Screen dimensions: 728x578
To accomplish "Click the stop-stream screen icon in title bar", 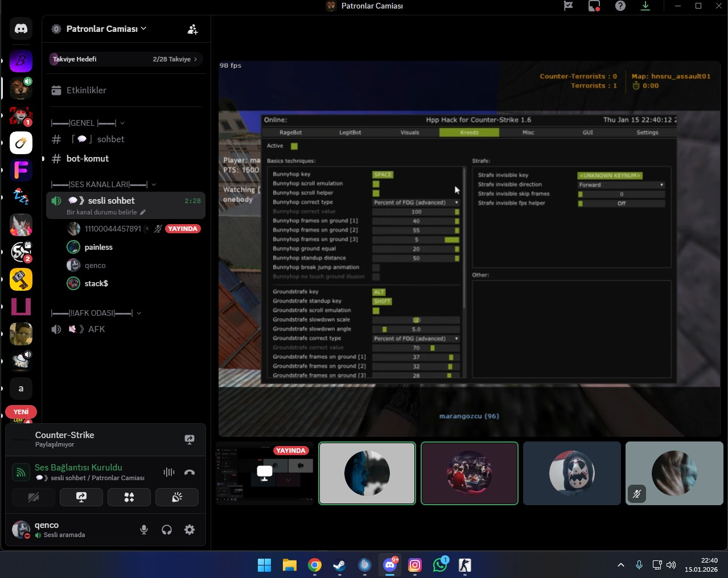I will tap(594, 6).
